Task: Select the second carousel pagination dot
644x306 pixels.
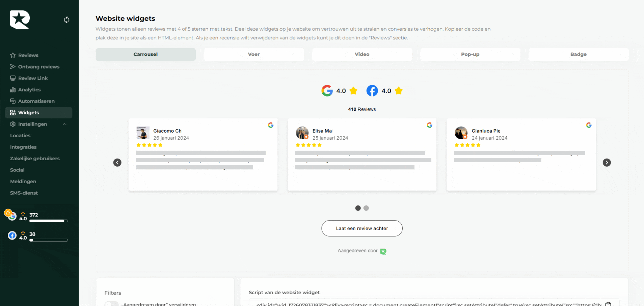Action: coord(366,208)
